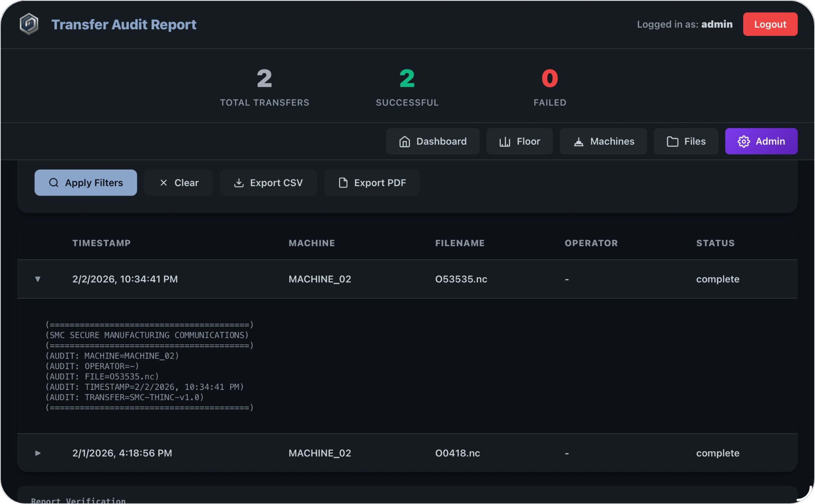Screen dimensions: 815x504
Task: Click the Clear filters button
Action: coord(178,183)
